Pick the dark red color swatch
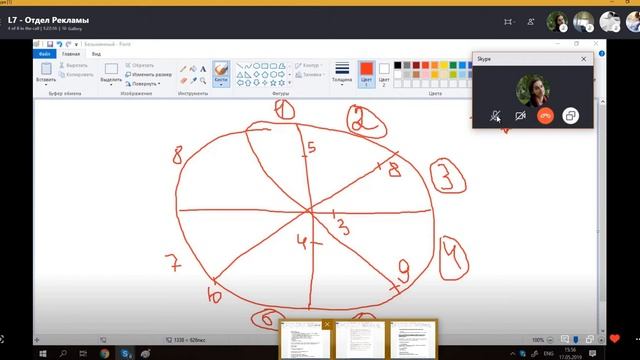 pyautogui.click(x=416, y=65)
